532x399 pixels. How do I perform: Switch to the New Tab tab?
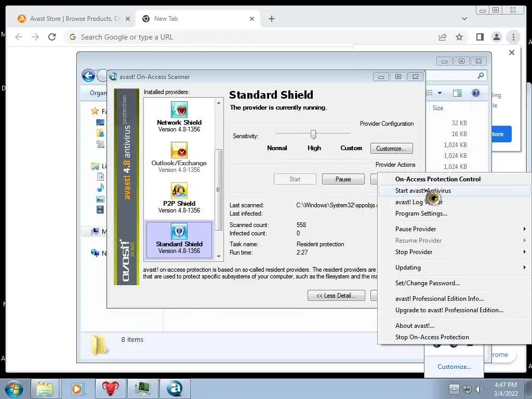(x=197, y=19)
